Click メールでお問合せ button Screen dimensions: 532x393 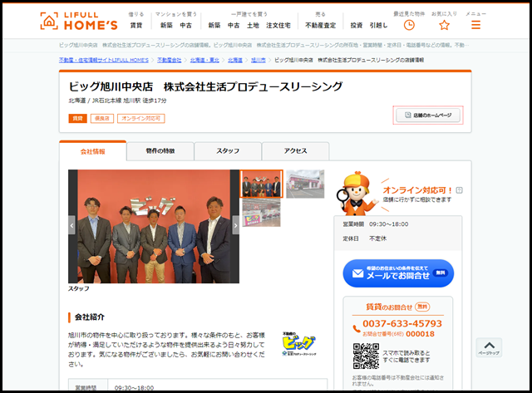click(398, 273)
